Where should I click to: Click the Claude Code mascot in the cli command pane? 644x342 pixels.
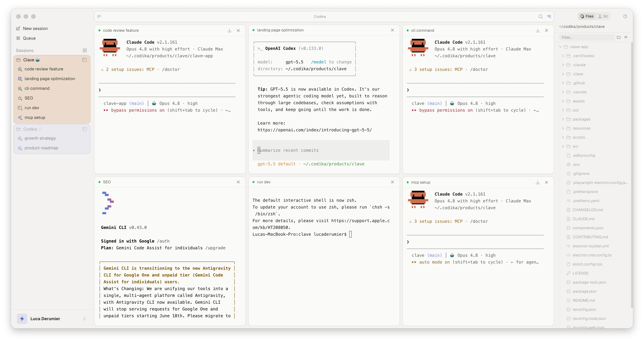pyautogui.click(x=418, y=48)
